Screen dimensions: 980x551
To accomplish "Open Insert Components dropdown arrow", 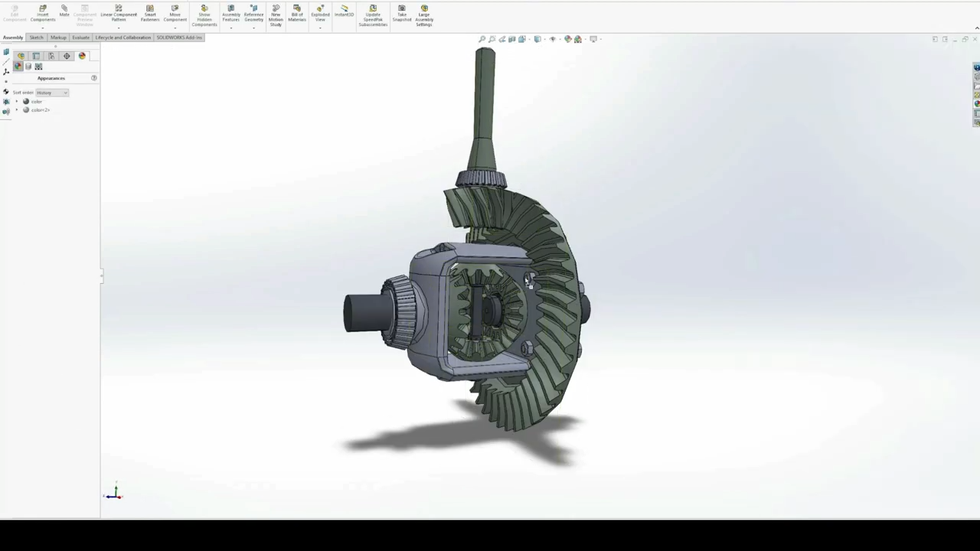I will tap(42, 27).
